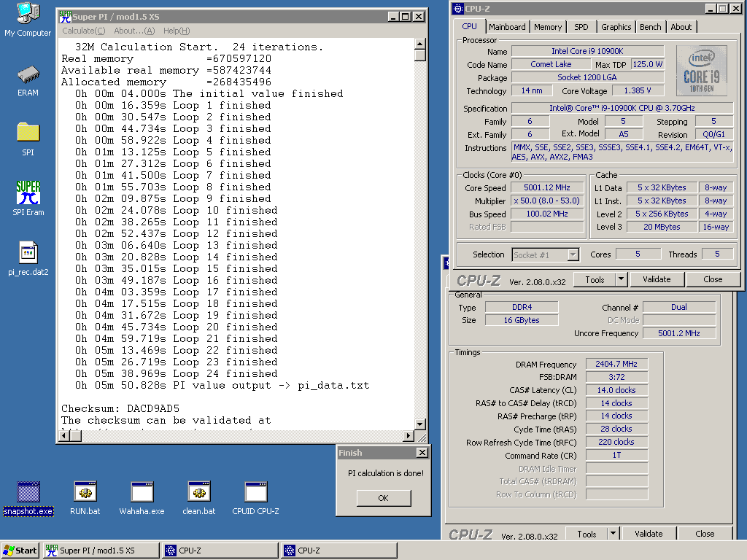Viewport: 747px width, 560px height.
Task: Click the Super PI title bar icon
Action: (65, 17)
